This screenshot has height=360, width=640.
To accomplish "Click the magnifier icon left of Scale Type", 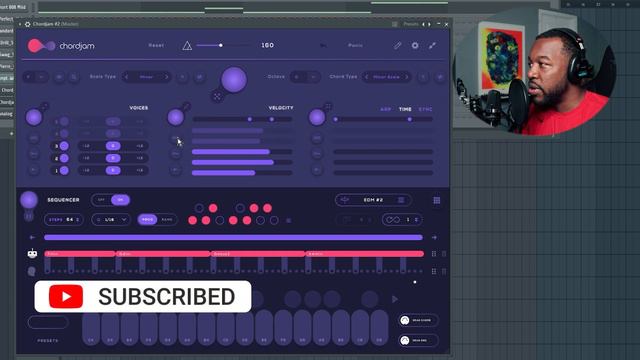I will 74,77.
